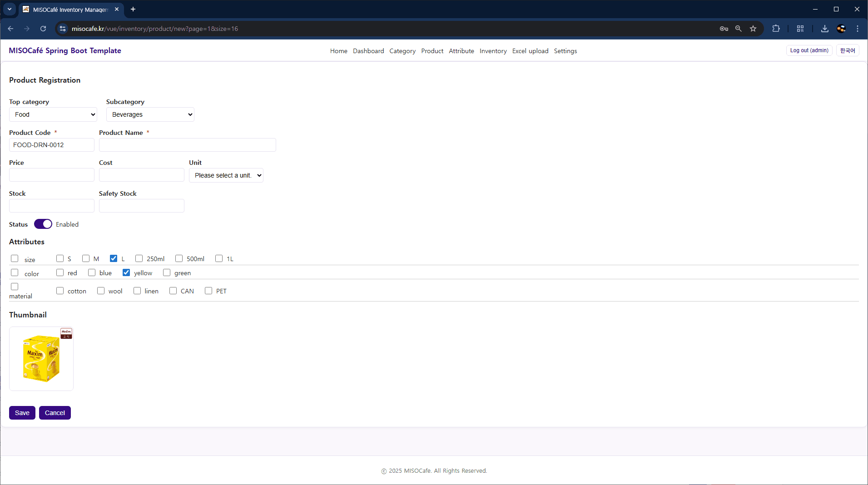
Task: Expand the Subcategory dropdown showing Beverages
Action: click(x=150, y=114)
